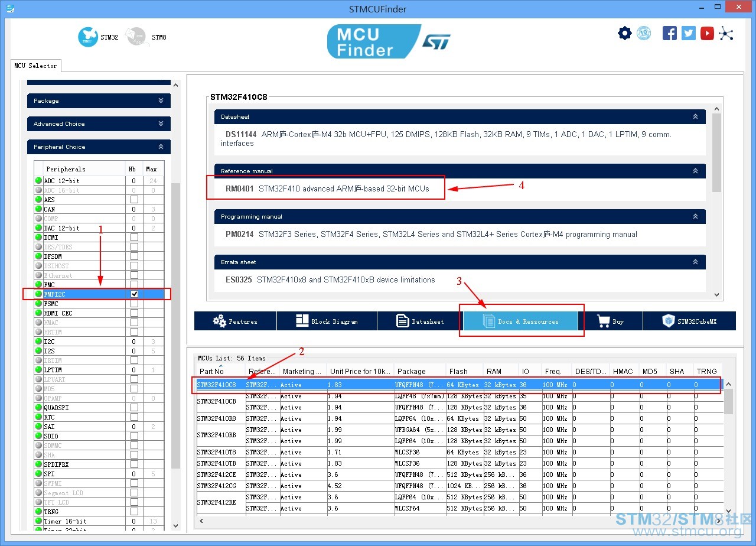The height and width of the screenshot is (546, 756).
Task: Click the 10th anniversary badge icon
Action: pos(644,33)
